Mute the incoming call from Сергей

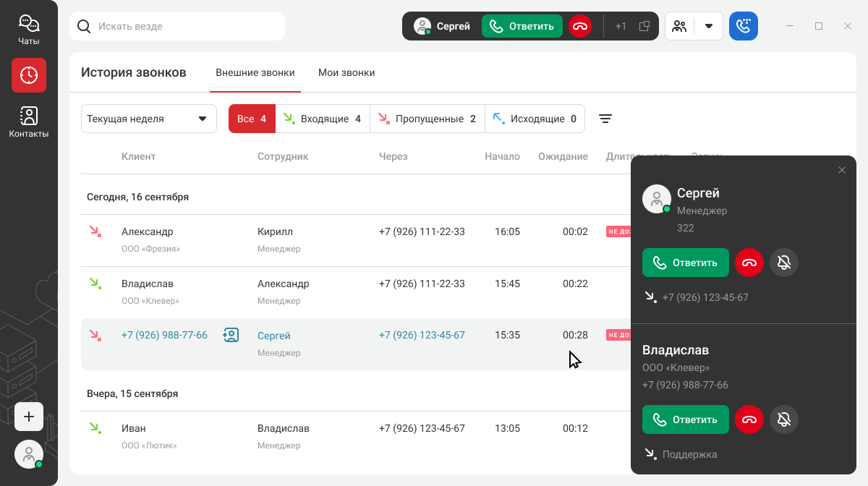784,263
